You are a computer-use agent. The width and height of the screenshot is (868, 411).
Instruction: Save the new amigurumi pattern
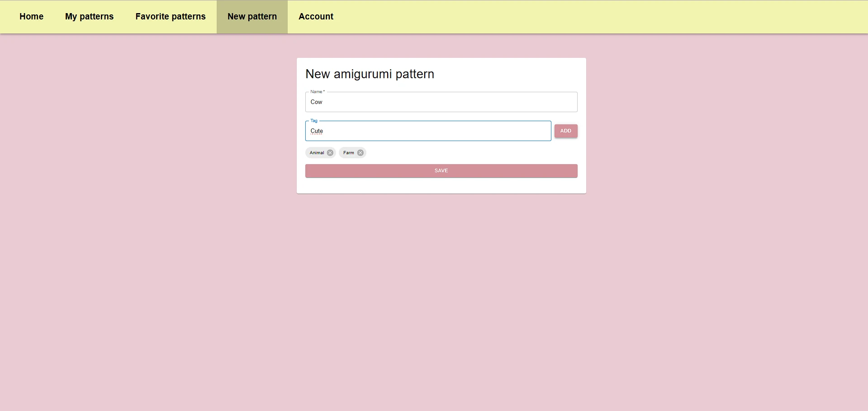441,170
